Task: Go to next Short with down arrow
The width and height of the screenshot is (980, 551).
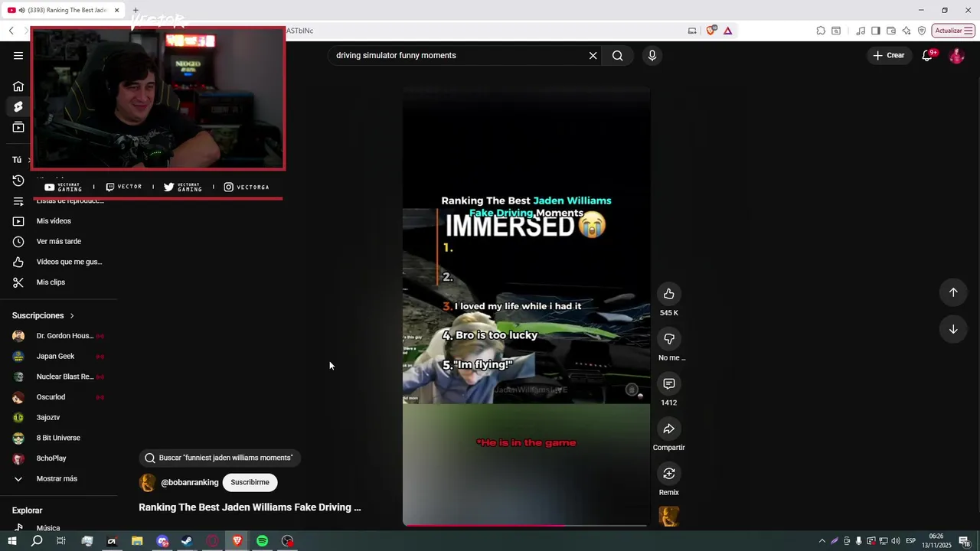Action: tap(953, 329)
